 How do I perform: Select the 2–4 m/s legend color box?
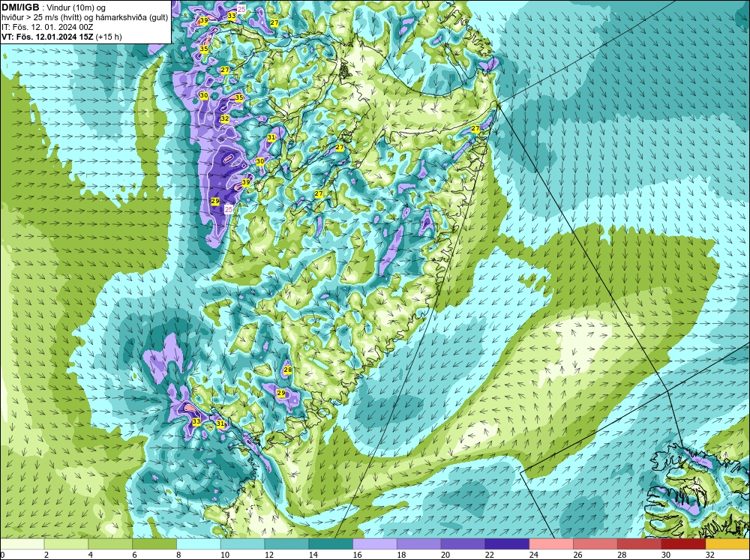tap(66, 544)
